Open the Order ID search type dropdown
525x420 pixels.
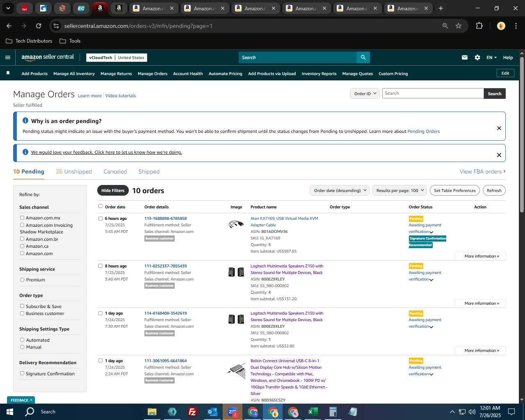365,94
